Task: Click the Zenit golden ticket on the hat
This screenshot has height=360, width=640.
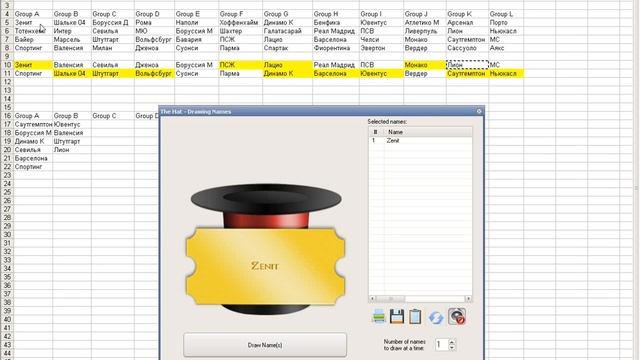Action: [x=265, y=266]
